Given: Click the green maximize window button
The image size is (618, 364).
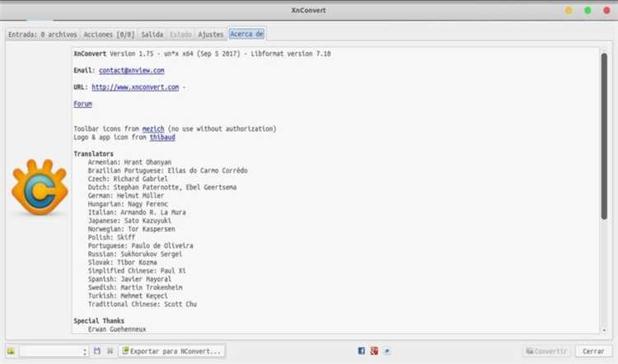Looking at the screenshot, I should (588, 11).
